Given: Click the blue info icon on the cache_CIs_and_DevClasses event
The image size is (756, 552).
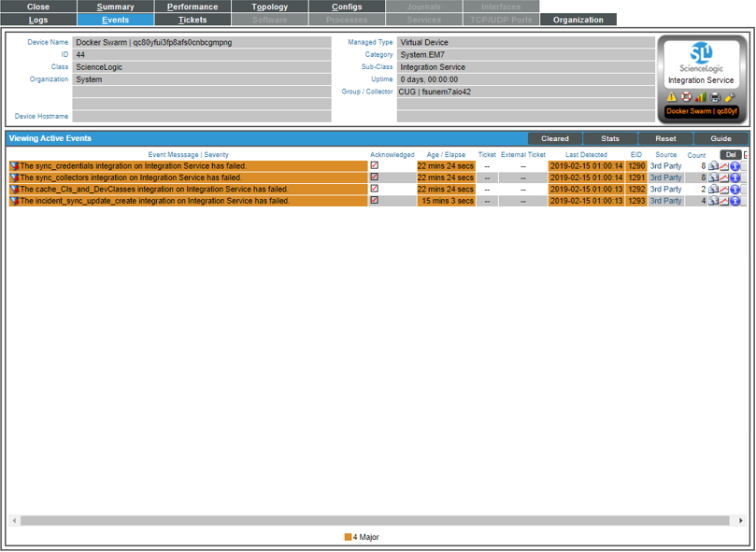Looking at the screenshot, I should 735,190.
